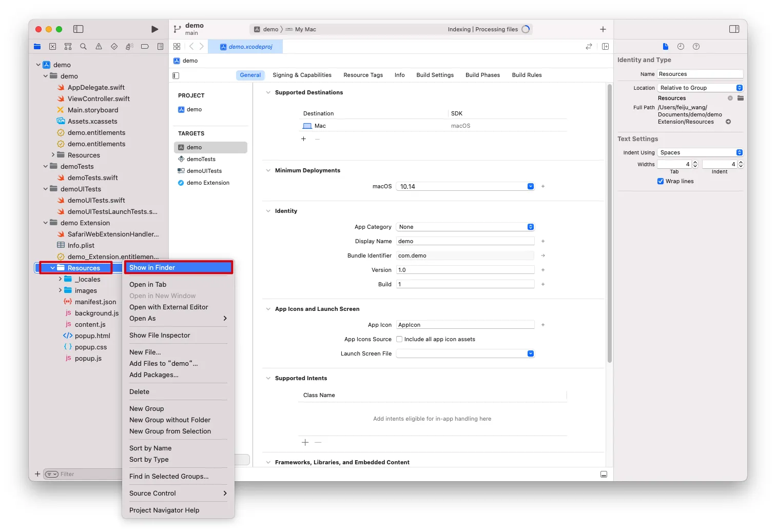
Task: Switch to the Build Settings tab
Action: click(x=435, y=75)
